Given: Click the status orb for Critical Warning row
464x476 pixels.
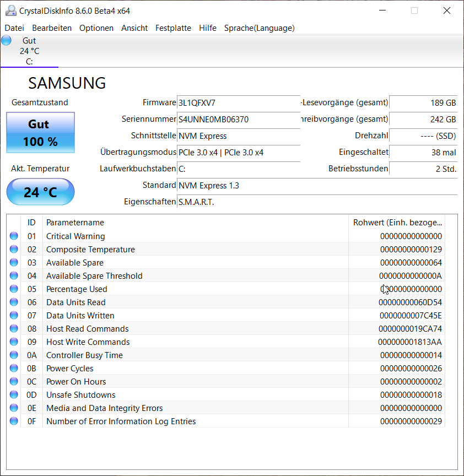Looking at the screenshot, I should point(14,236).
